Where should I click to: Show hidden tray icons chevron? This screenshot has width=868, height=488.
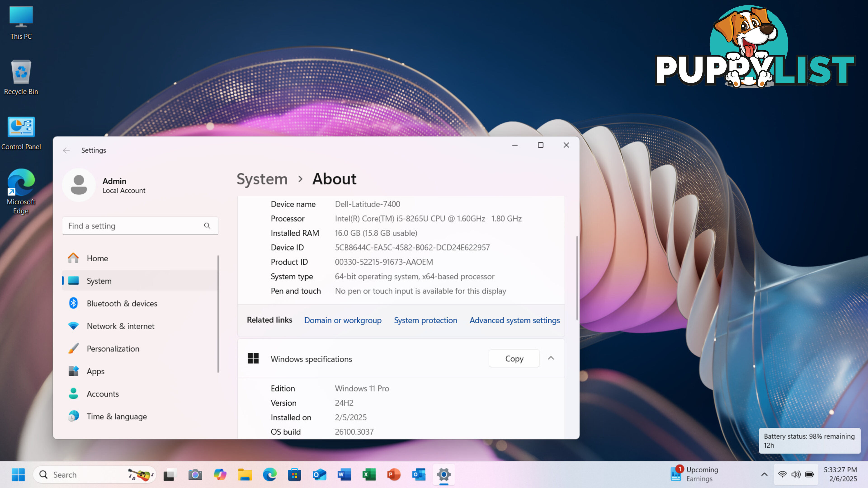(x=764, y=474)
